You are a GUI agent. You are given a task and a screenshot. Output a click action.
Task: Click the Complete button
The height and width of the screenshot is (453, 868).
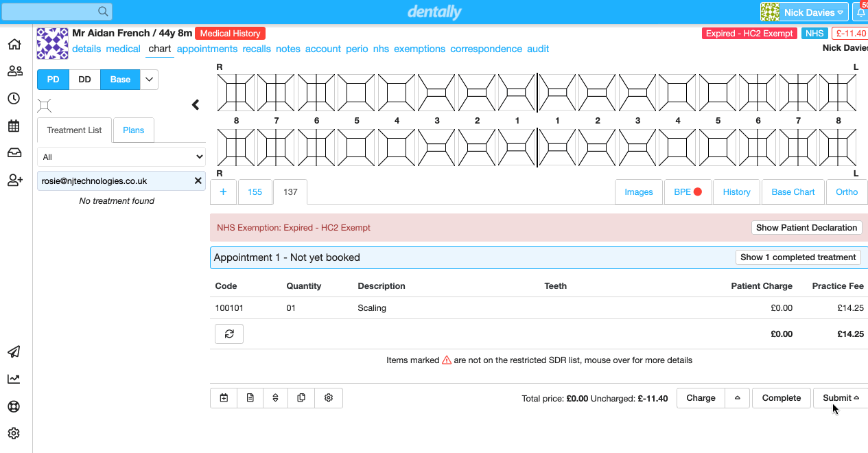coord(781,398)
